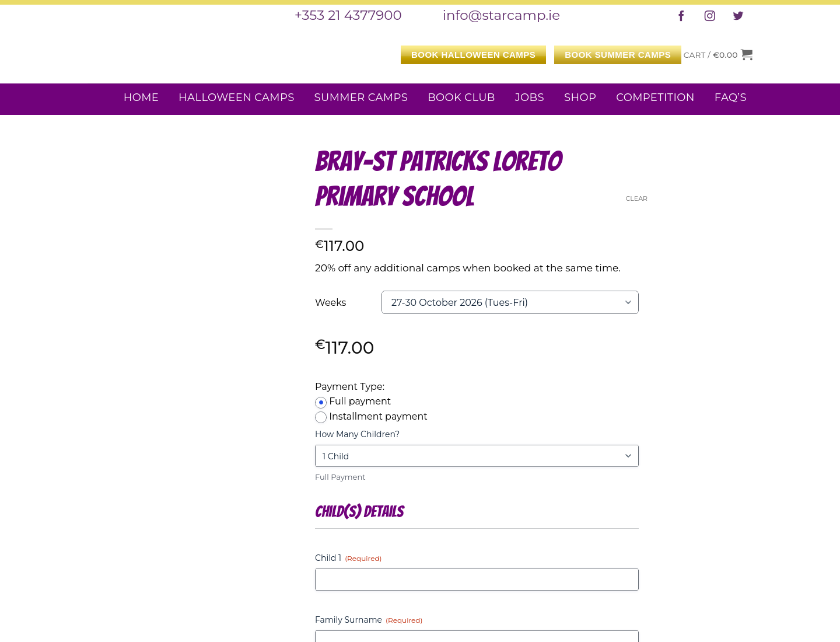840x642 pixels.
Task: Focus the Child 1 name field
Action: 477,580
